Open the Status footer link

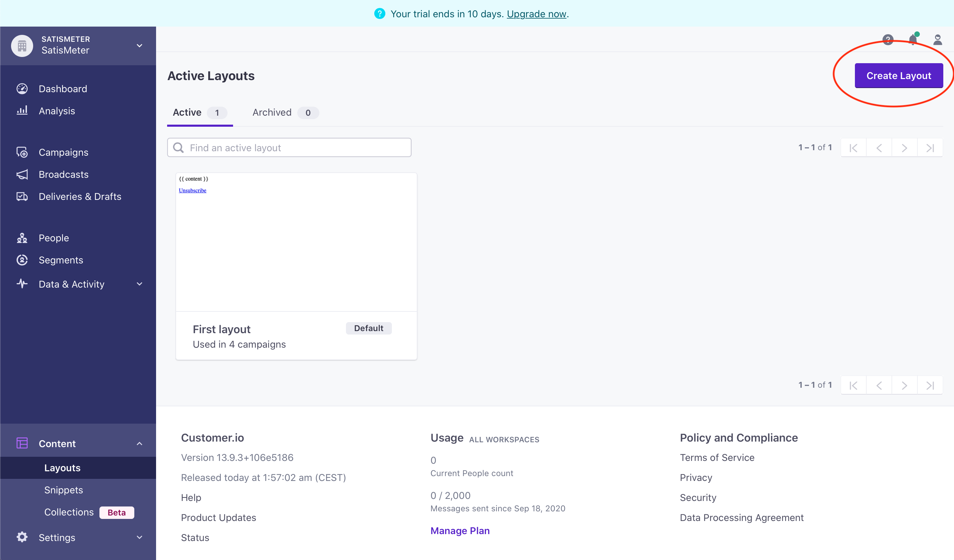click(x=195, y=538)
